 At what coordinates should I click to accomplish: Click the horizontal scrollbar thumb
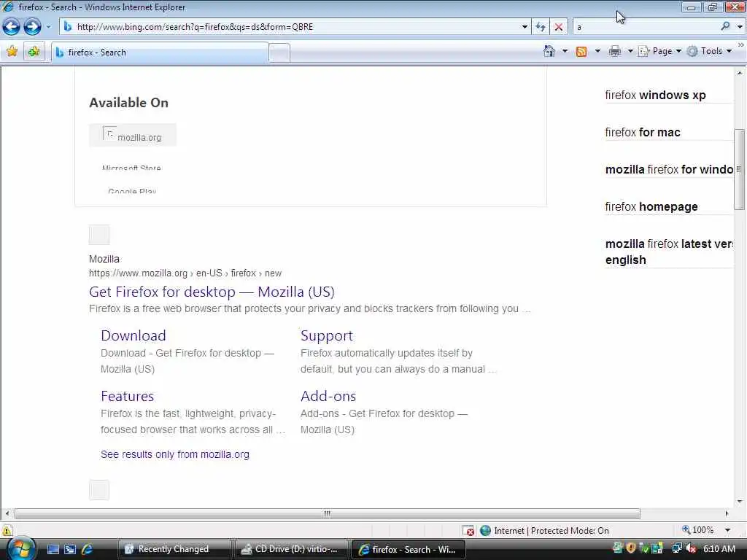click(328, 513)
